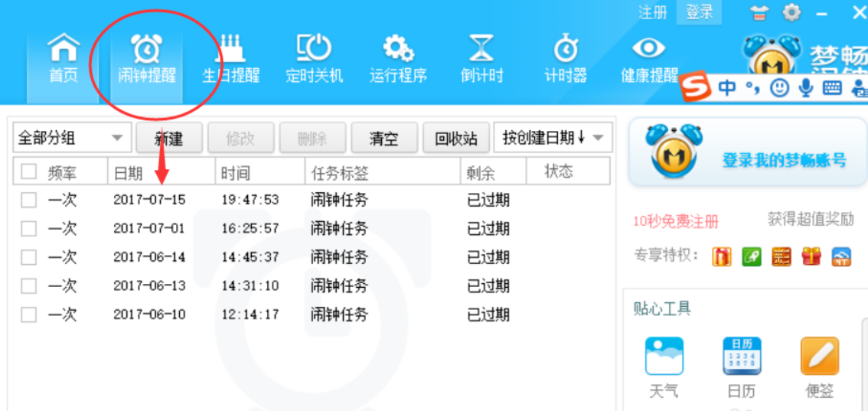Sort by the 频率 column header
The height and width of the screenshot is (411, 868).
[x=62, y=173]
